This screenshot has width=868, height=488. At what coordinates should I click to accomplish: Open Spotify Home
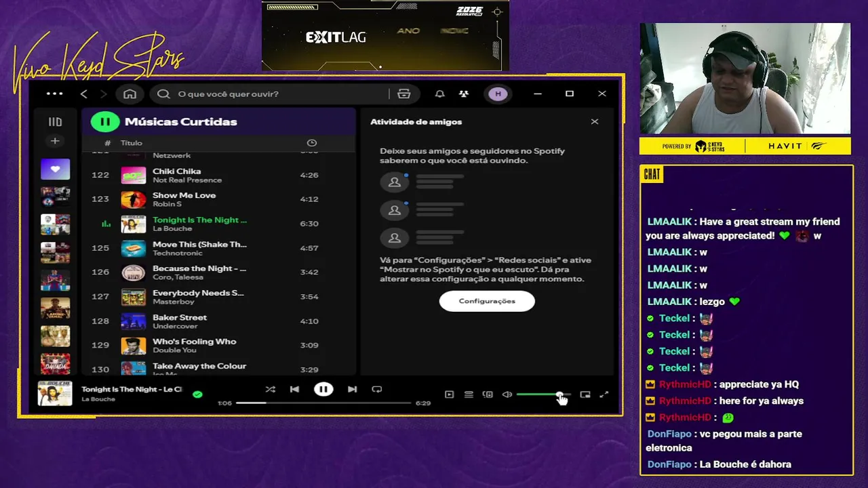[130, 94]
